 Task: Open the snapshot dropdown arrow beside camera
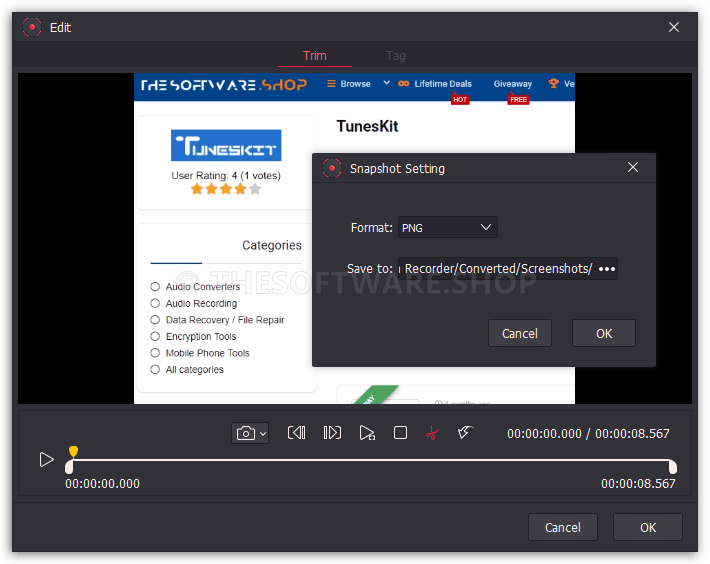pos(263,434)
